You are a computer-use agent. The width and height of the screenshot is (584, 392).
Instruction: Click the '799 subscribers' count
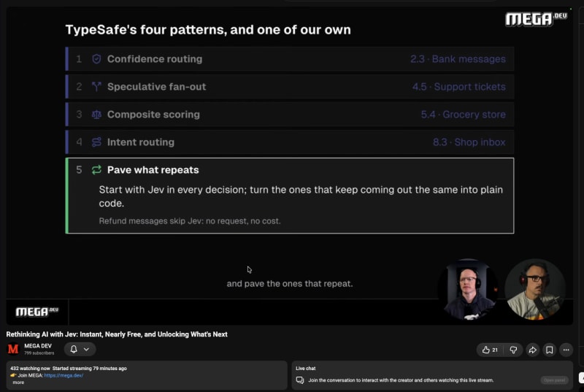[x=39, y=353]
